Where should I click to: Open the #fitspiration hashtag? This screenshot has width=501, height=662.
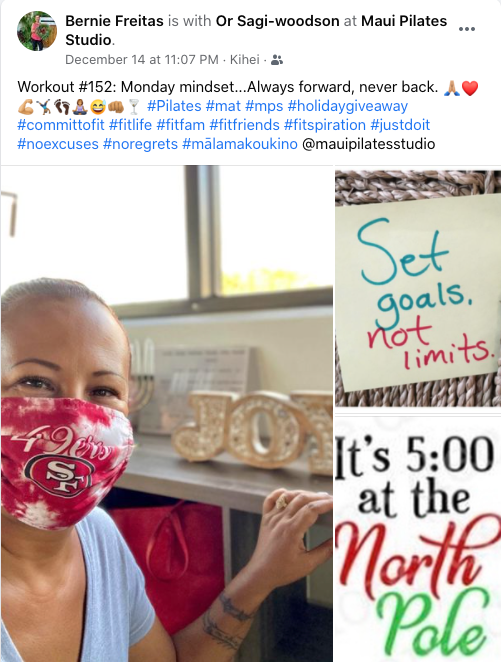[325, 125]
